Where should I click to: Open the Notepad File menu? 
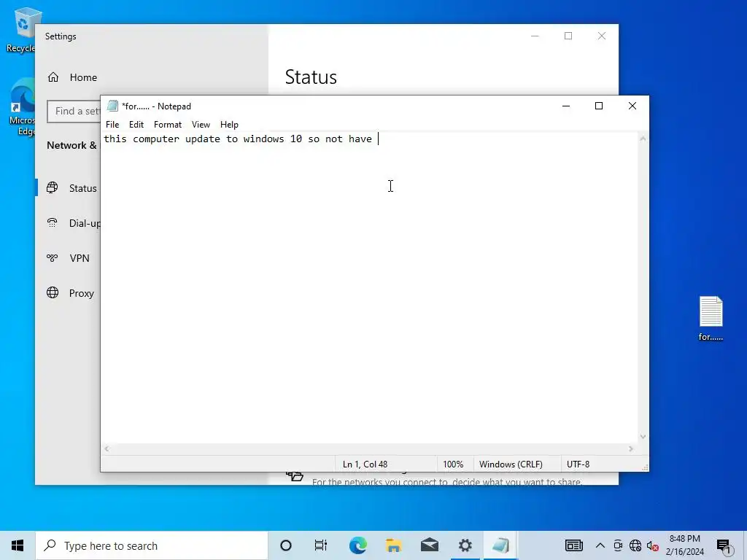[x=112, y=124]
